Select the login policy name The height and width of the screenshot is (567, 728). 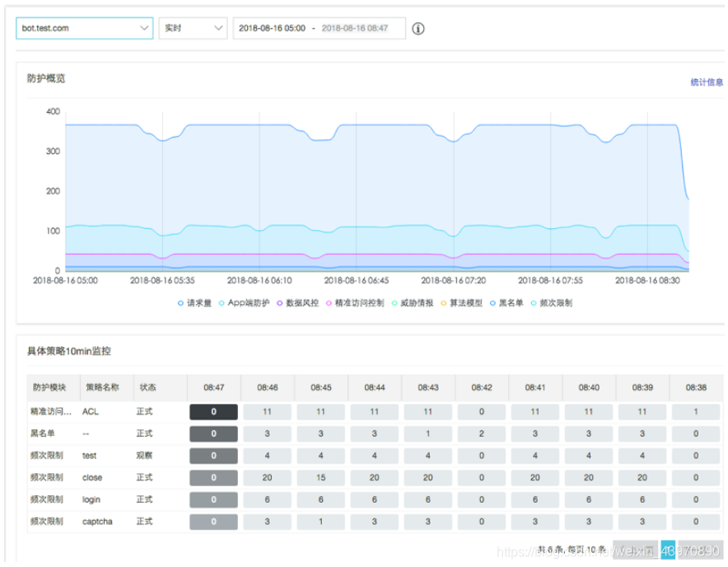pos(91,499)
